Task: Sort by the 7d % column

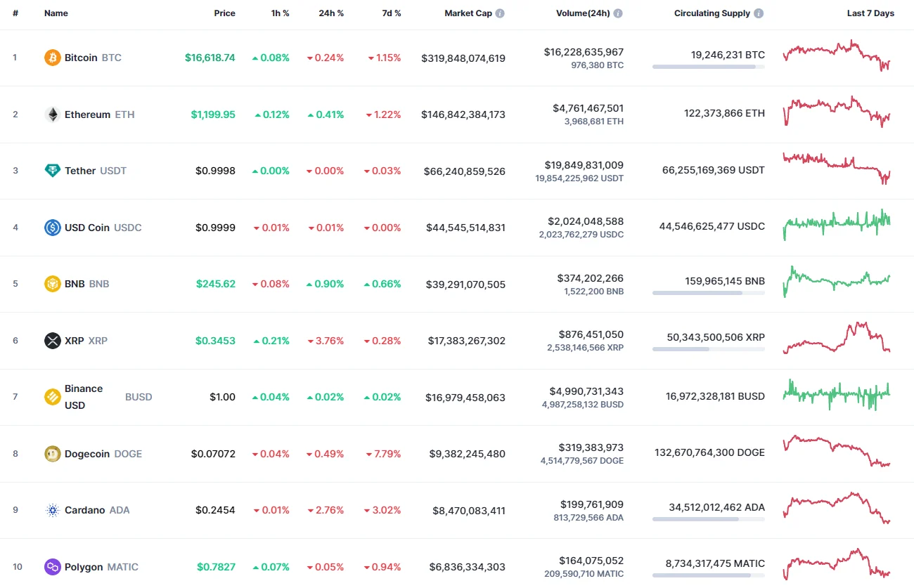Action: point(392,13)
